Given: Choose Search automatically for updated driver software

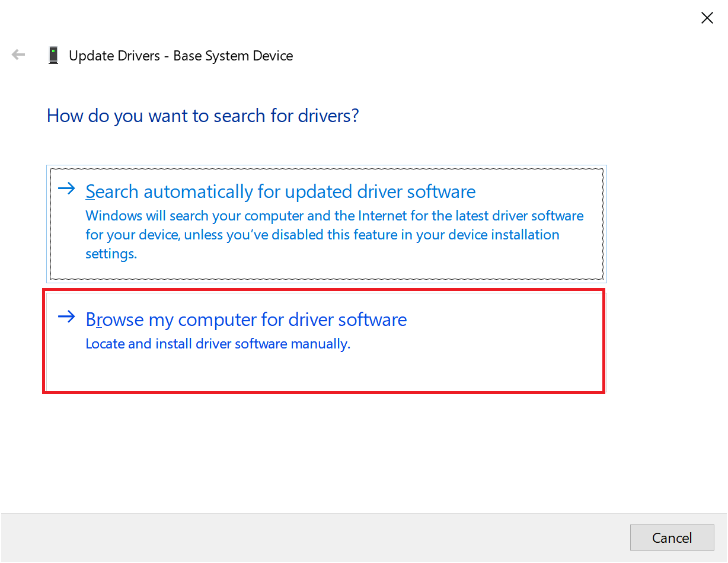Looking at the screenshot, I should pos(327,223).
